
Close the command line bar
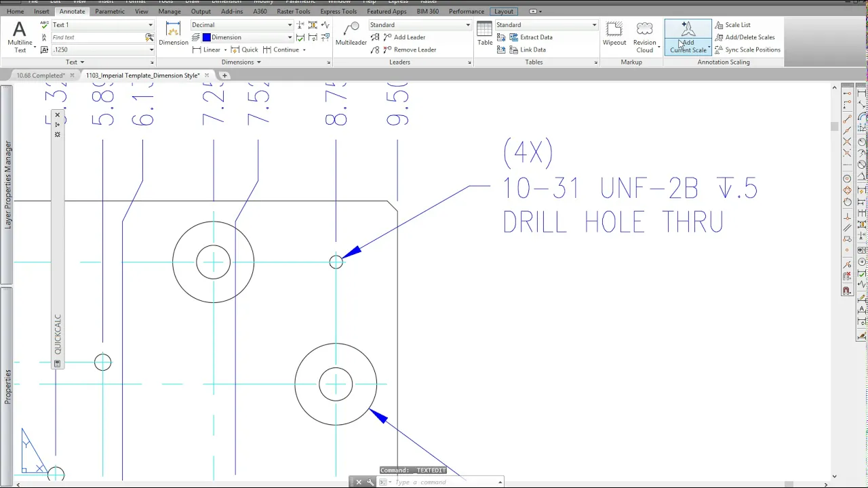point(359,482)
